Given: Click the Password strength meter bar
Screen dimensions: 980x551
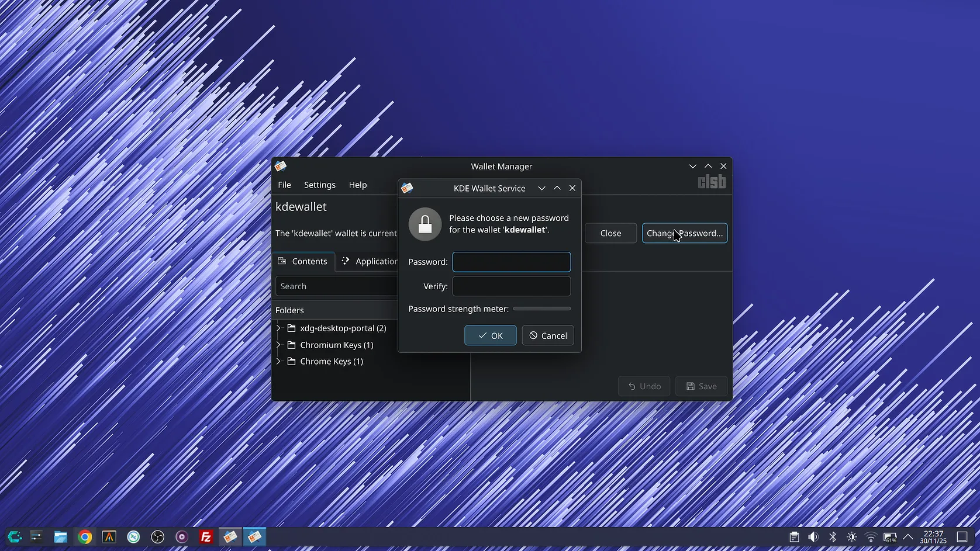Looking at the screenshot, I should [541, 309].
